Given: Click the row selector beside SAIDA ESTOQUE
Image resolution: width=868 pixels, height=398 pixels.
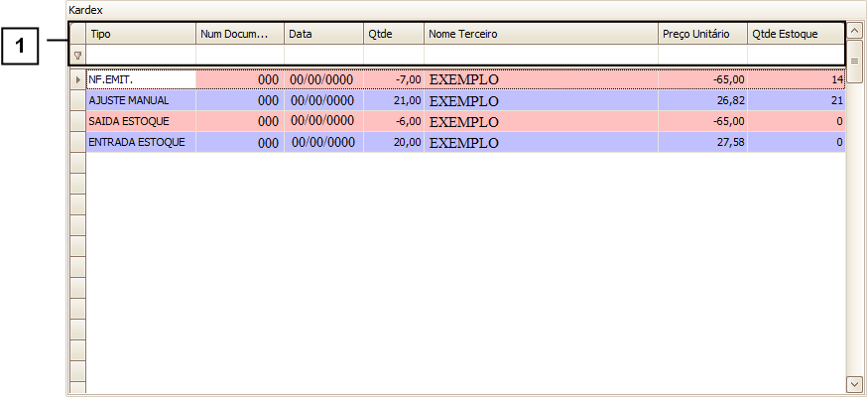Looking at the screenshot, I should 77,121.
